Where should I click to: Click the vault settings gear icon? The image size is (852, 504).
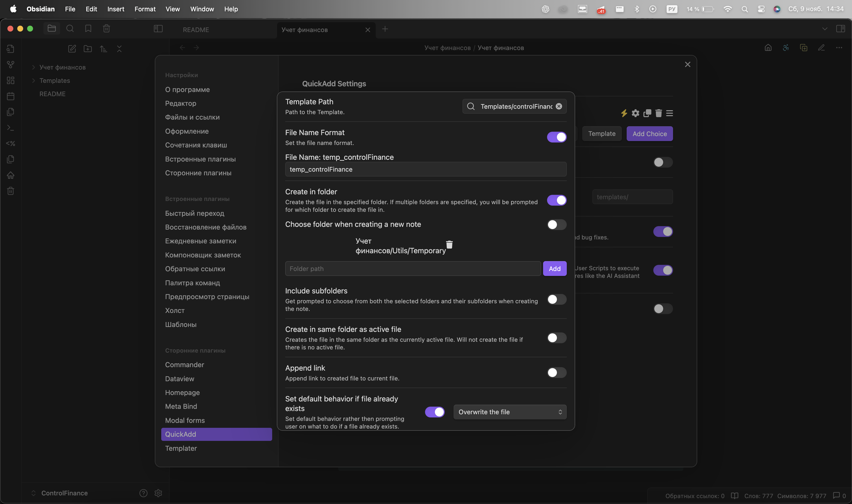pyautogui.click(x=158, y=493)
